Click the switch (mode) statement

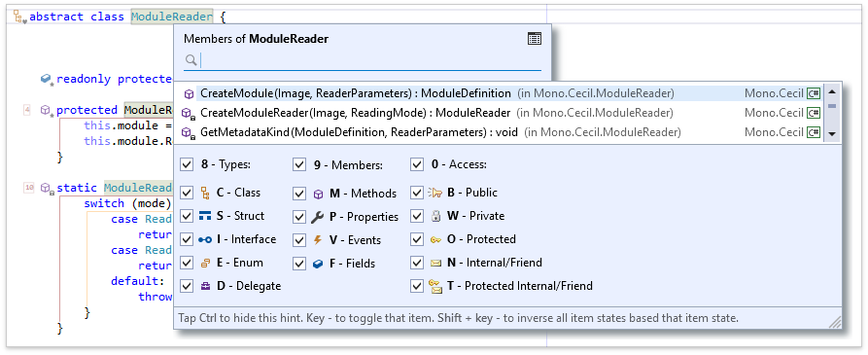pyautogui.click(x=128, y=203)
